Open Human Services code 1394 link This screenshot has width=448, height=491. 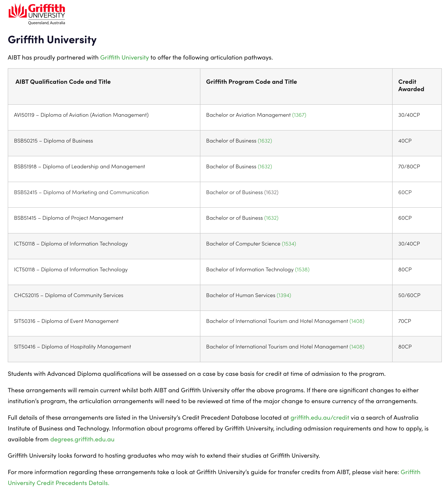pos(284,295)
